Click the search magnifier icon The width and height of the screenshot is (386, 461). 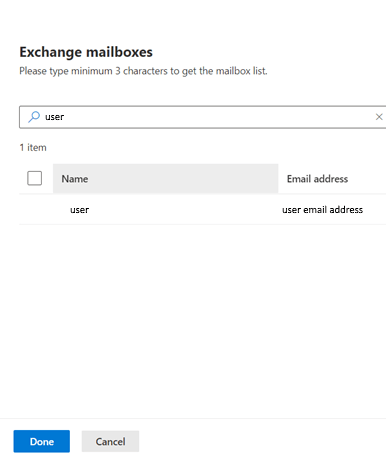[34, 117]
